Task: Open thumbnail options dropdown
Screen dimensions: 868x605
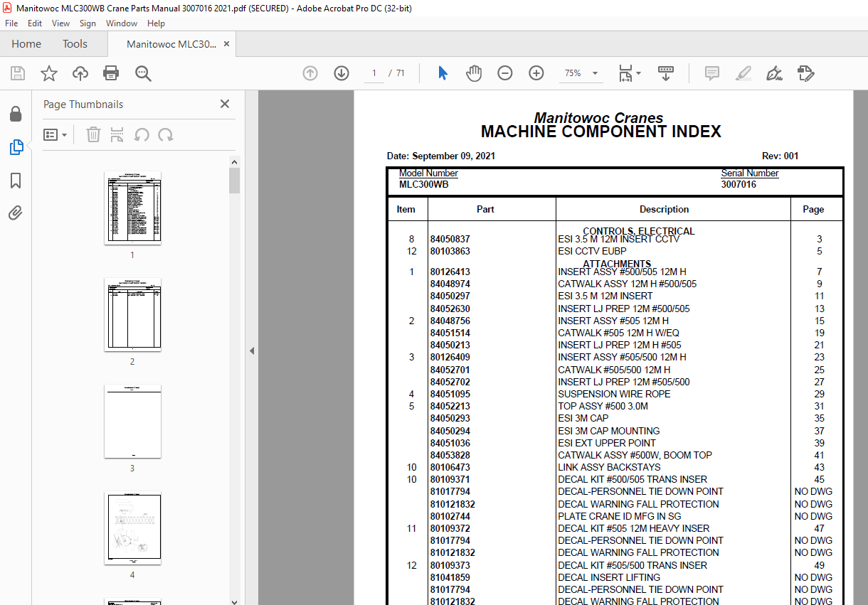Action: (55, 134)
